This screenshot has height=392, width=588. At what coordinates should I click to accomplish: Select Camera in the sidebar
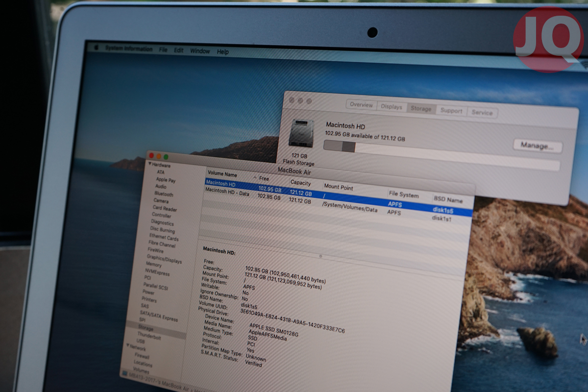coord(161,201)
